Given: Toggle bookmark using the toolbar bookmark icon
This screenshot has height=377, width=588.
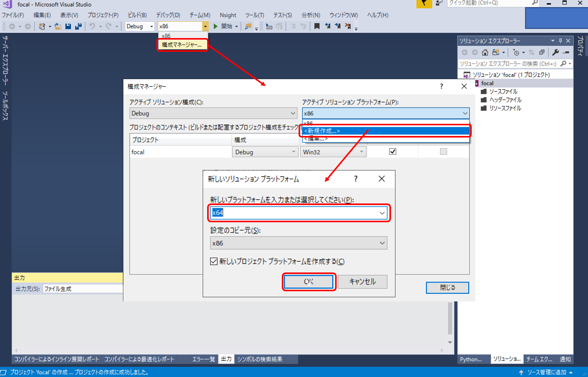Looking at the screenshot, I should pyautogui.click(x=317, y=26).
